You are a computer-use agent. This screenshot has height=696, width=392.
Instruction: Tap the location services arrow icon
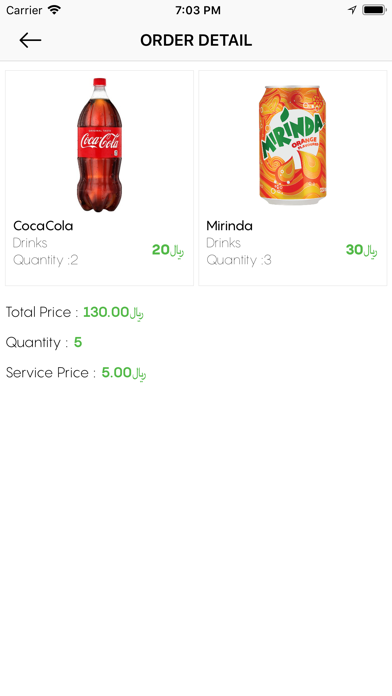(x=352, y=10)
